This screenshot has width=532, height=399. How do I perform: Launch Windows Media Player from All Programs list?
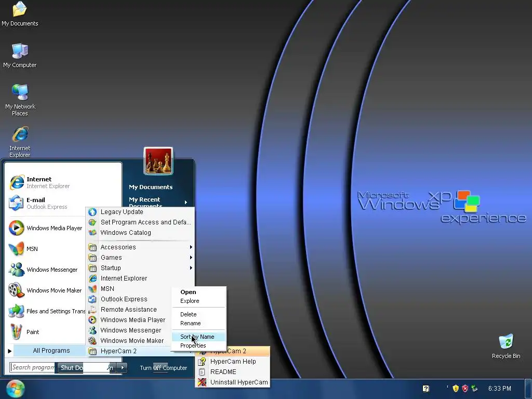click(x=129, y=320)
